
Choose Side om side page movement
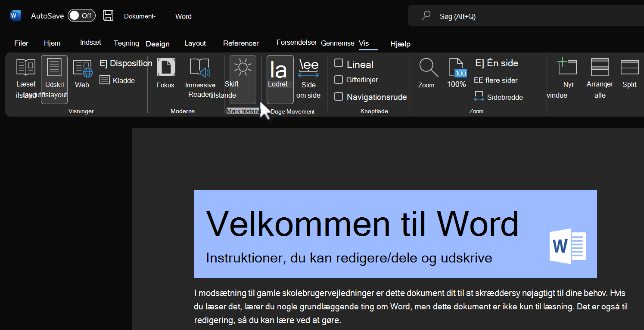click(308, 79)
